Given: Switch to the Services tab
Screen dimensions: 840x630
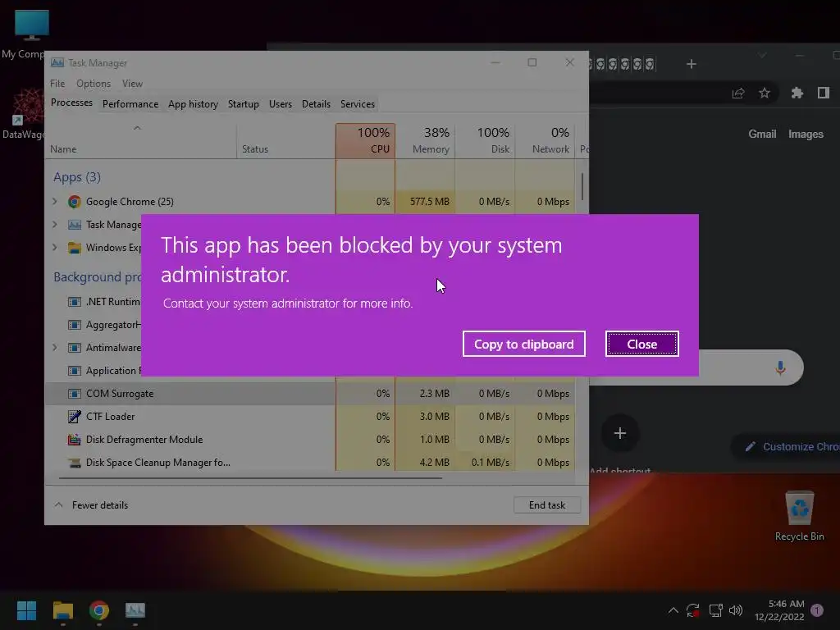Looking at the screenshot, I should pyautogui.click(x=358, y=104).
